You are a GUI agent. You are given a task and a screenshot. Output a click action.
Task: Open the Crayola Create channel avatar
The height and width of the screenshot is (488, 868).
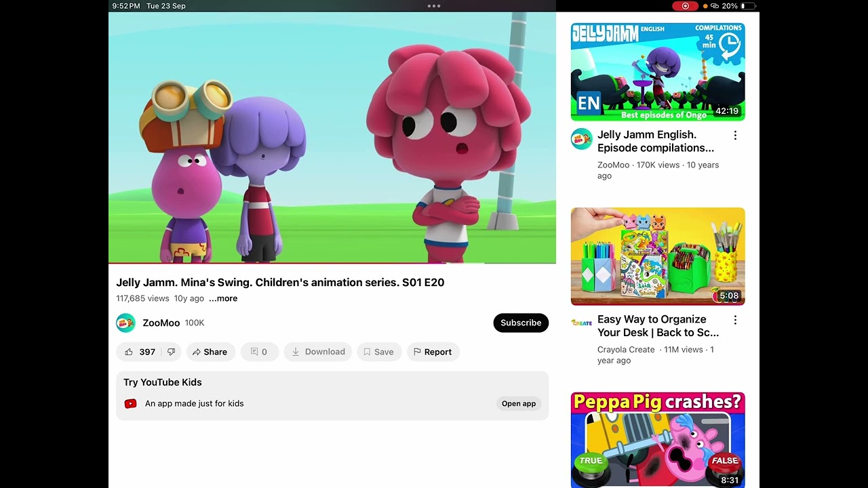coord(581,323)
